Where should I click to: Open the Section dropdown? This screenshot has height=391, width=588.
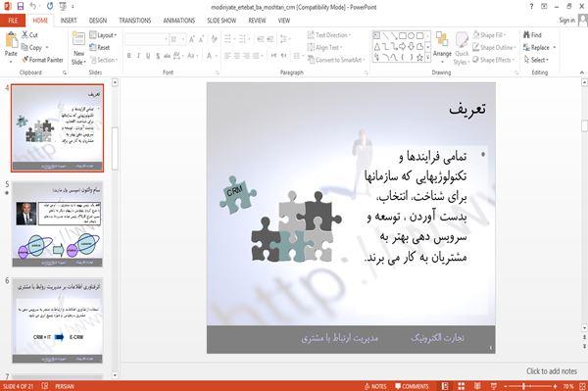click(104, 60)
